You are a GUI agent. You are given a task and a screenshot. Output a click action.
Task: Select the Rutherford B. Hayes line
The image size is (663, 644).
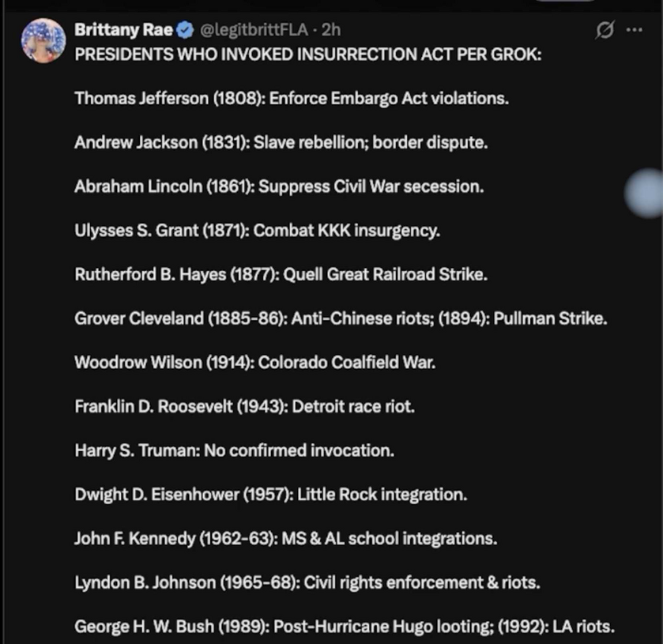281,275
